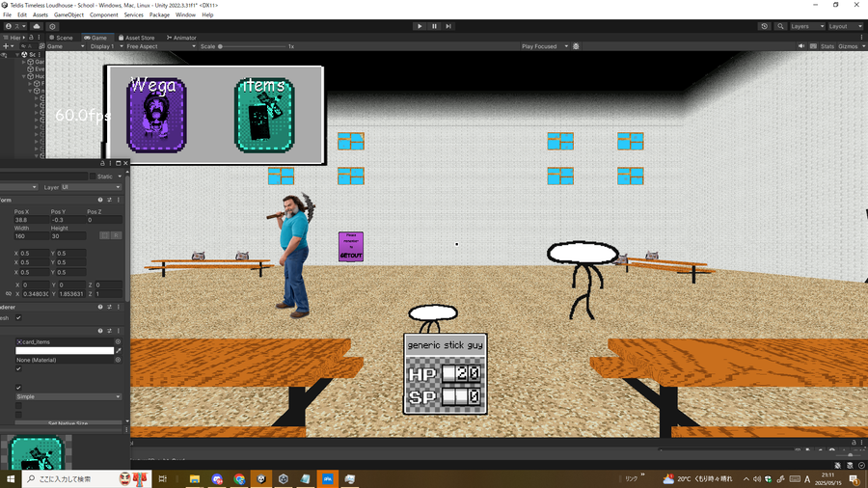Image resolution: width=868 pixels, height=488 pixels.
Task: Click the white Color swatch in the Image component
Action: [65, 351]
